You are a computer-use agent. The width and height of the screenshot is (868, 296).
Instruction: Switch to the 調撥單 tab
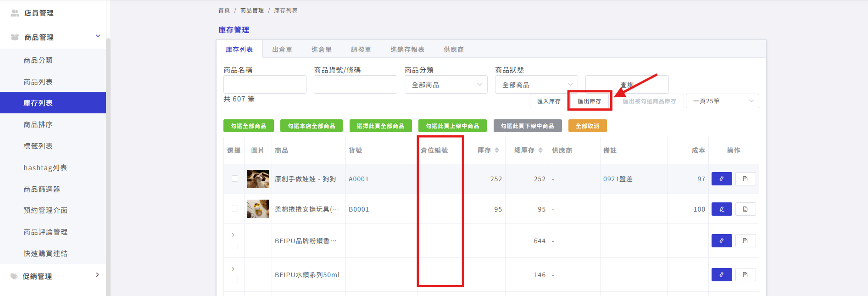point(361,50)
